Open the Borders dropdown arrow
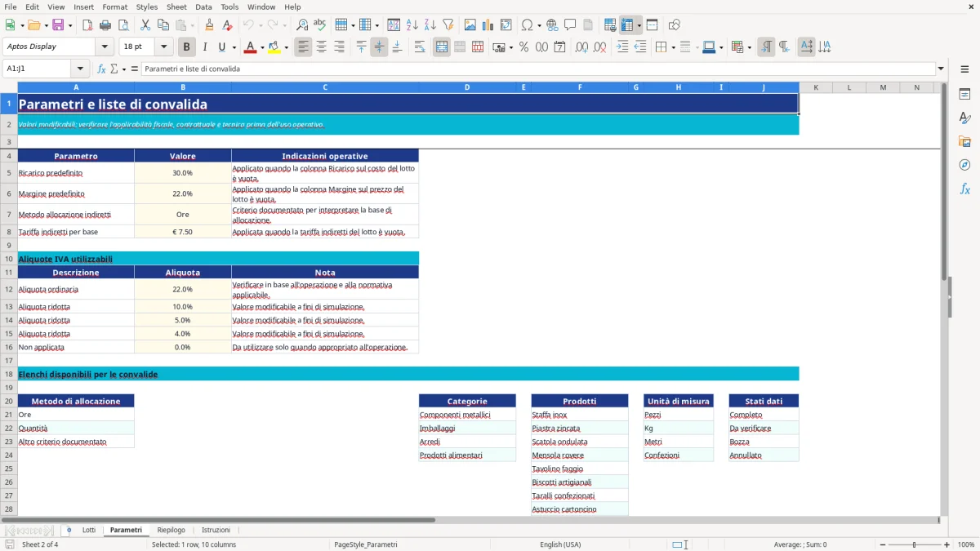 click(675, 47)
